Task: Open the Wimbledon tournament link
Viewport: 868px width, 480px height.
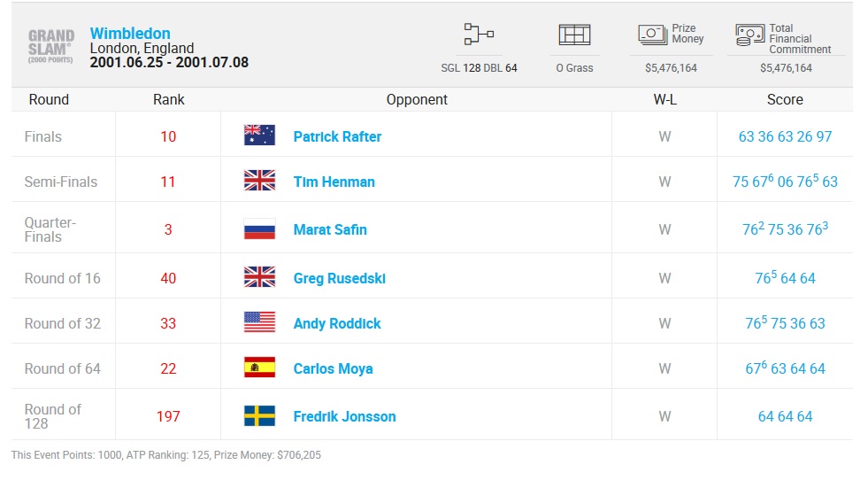Action: tap(130, 34)
